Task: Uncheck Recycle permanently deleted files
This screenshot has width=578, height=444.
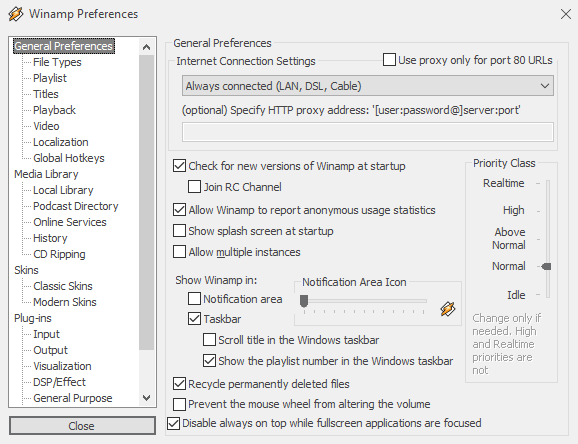Action: (x=180, y=384)
